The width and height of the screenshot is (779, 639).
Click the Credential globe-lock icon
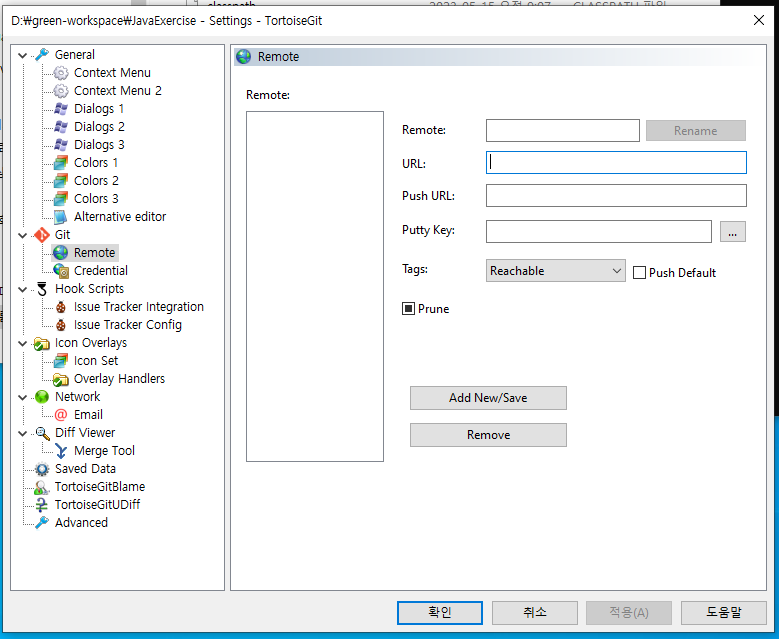click(61, 271)
